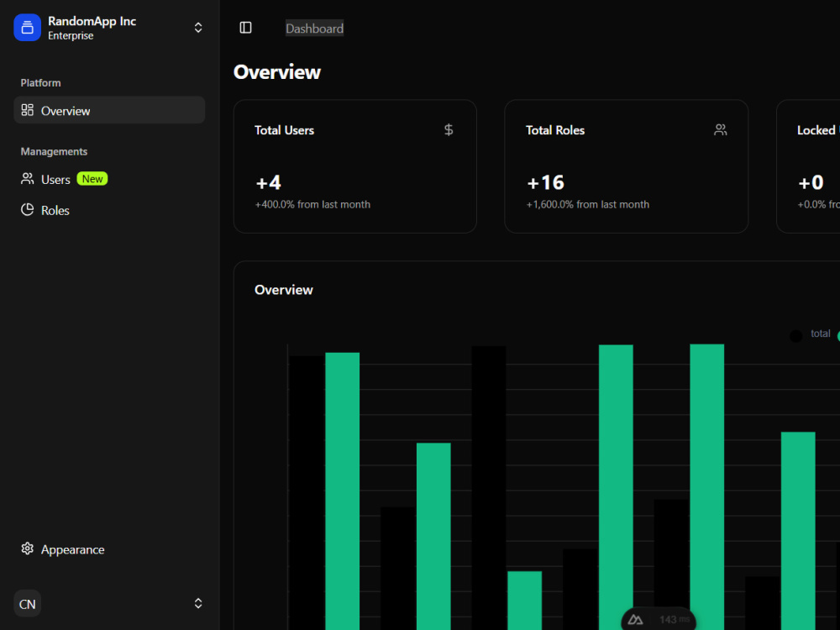
Task: Click '+1,600.0% from last month' text
Action: 588,205
